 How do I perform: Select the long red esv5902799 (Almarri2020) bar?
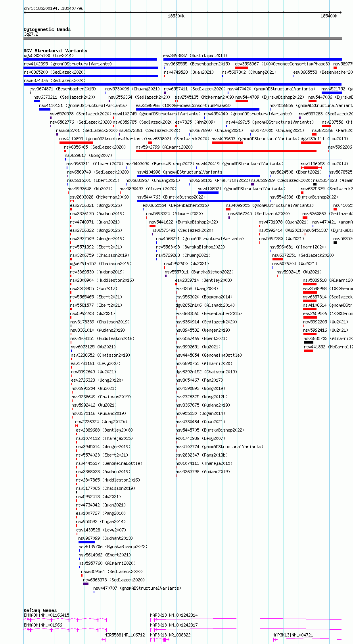(x=226, y=151)
